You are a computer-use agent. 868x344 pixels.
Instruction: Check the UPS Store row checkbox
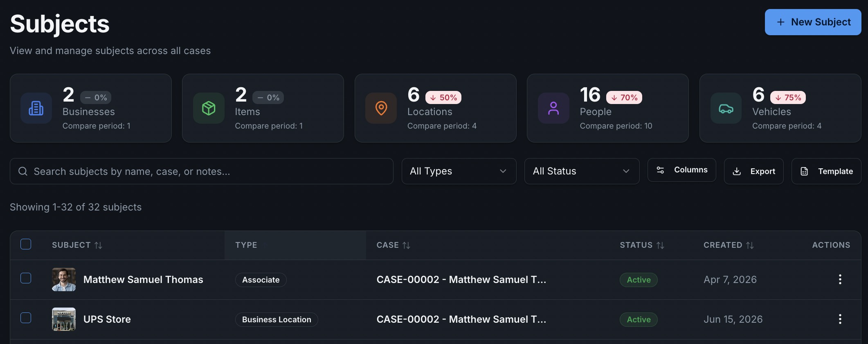pos(26,318)
